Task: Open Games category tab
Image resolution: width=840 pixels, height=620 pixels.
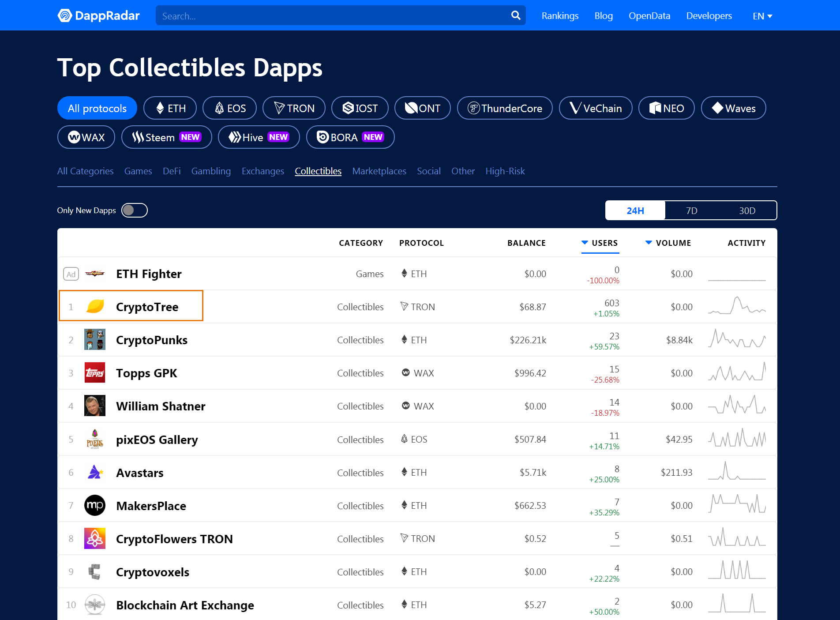Action: click(x=138, y=171)
